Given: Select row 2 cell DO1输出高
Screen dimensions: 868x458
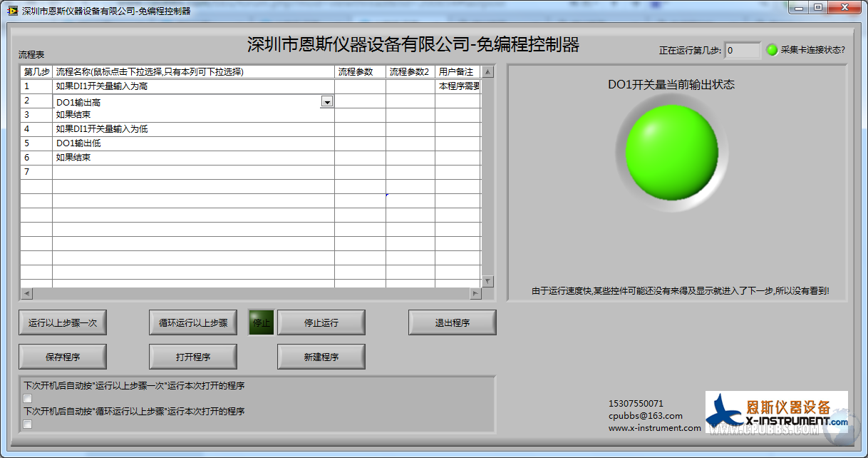Looking at the screenshot, I should tap(193, 102).
